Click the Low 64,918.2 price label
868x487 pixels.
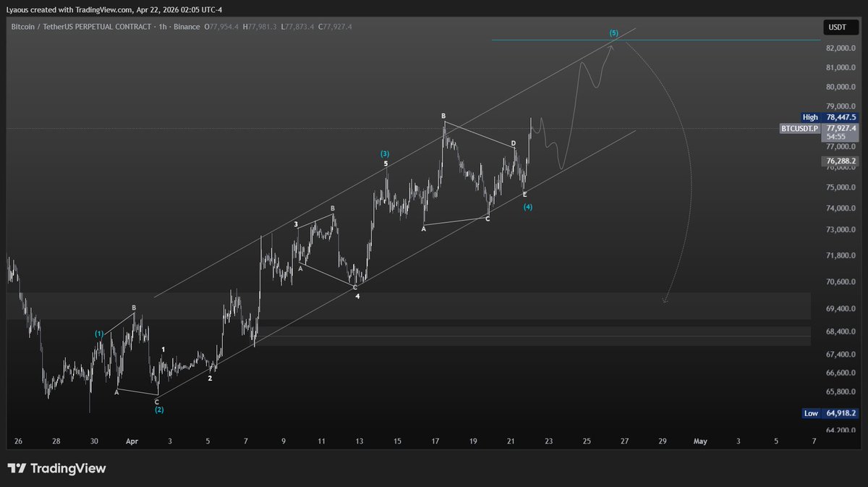point(830,413)
